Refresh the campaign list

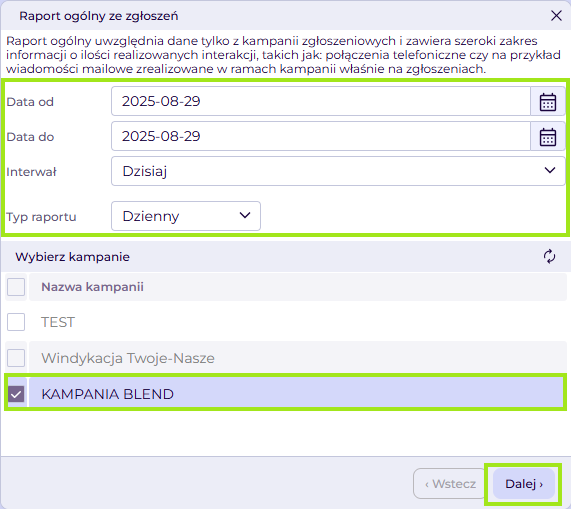coord(549,257)
